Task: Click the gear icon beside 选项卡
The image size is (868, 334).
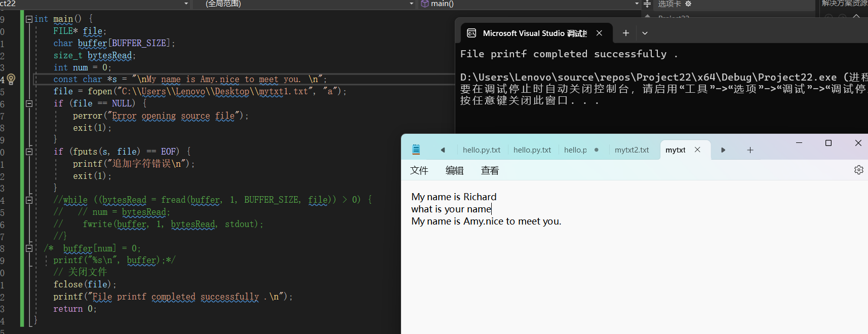Action: 688,4
